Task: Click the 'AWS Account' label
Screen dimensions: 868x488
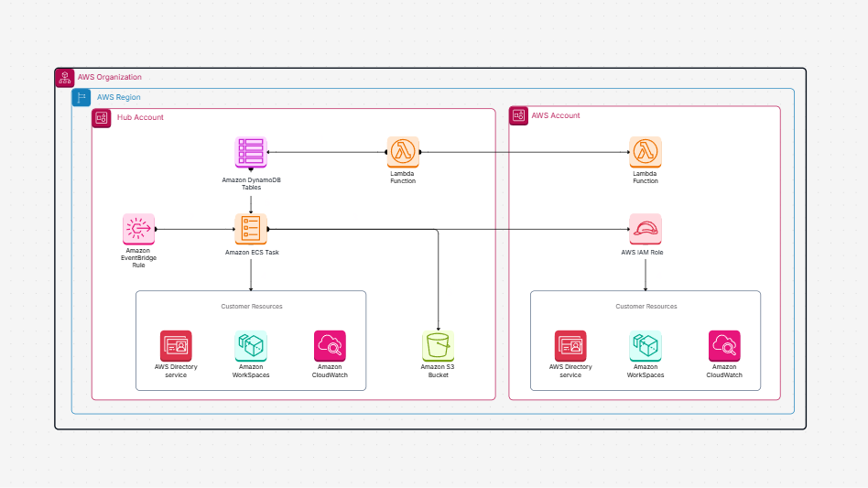Action: 556,115
